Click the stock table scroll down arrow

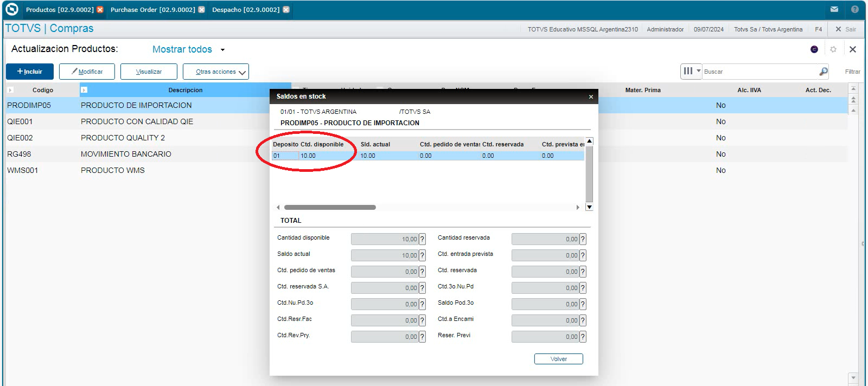590,207
